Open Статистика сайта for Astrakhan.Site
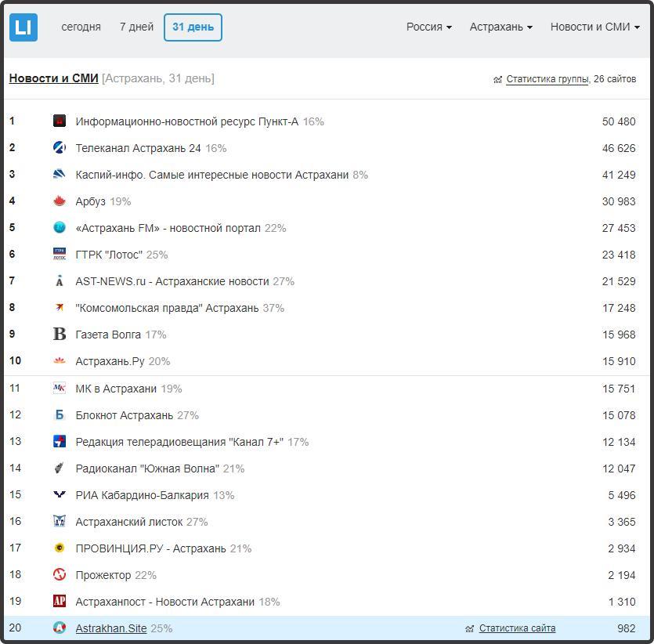This screenshot has width=654, height=644. coord(517,628)
